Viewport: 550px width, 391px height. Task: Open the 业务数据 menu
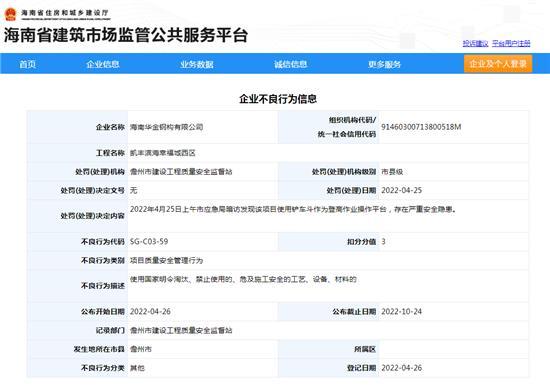197,64
